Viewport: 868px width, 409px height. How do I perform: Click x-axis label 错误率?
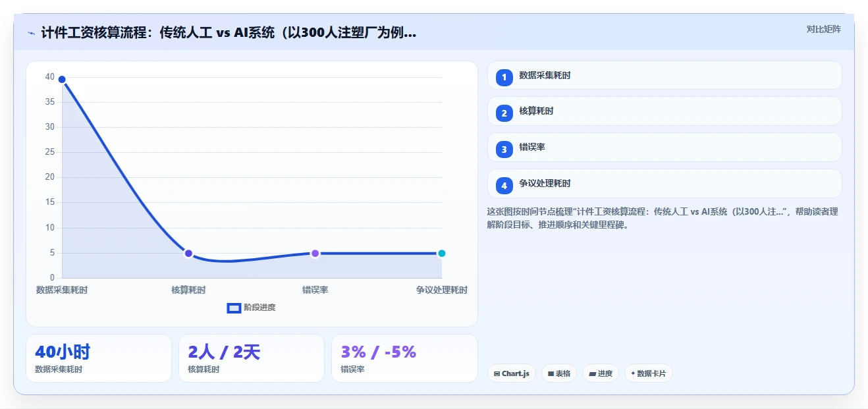(315, 290)
